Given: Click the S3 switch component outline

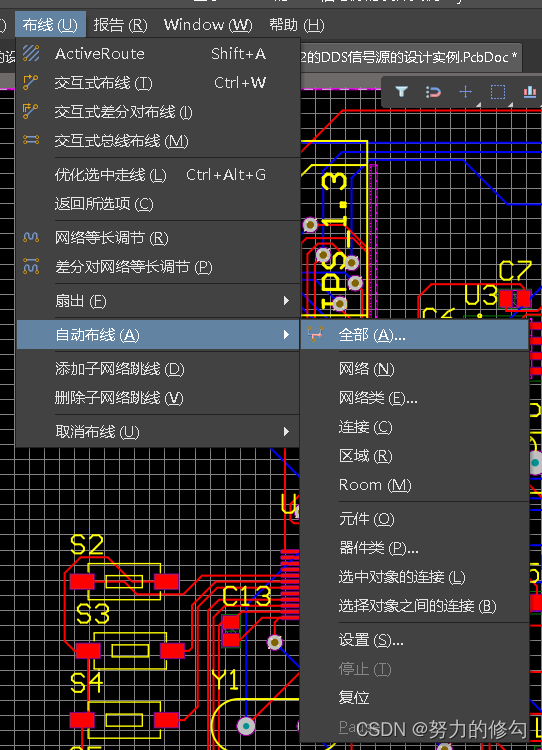Looking at the screenshot, I should [x=130, y=651].
